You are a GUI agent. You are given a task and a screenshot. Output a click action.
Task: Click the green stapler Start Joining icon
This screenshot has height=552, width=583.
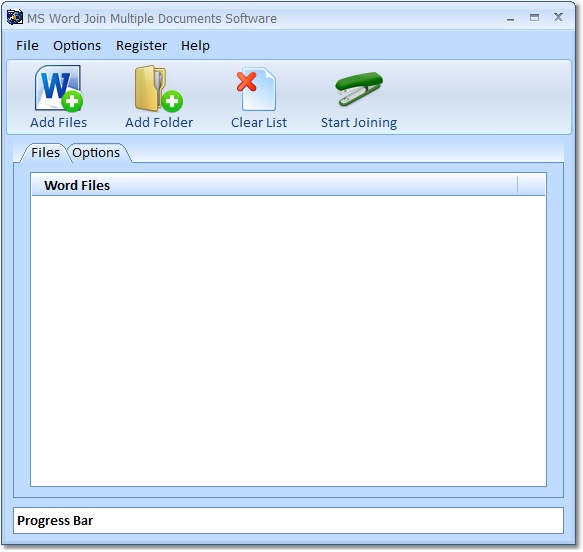(x=359, y=88)
